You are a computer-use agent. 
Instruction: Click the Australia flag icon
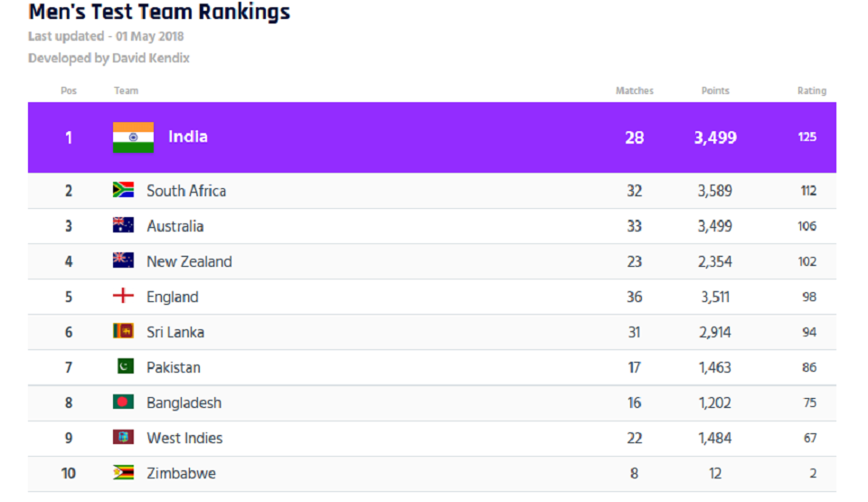tap(123, 225)
